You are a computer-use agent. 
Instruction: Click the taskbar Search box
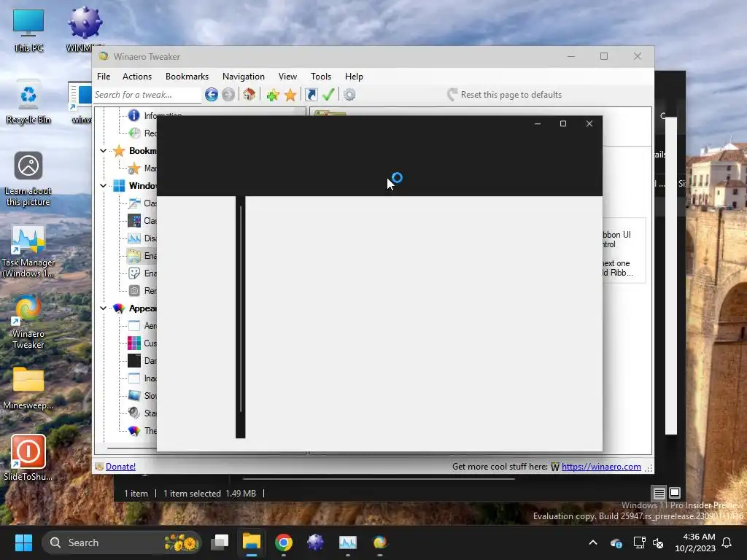coord(122,542)
